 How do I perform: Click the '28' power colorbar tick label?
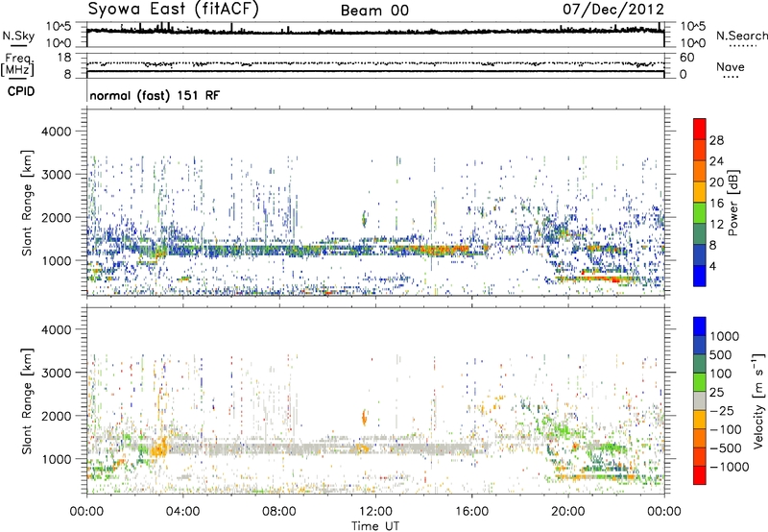[x=716, y=140]
